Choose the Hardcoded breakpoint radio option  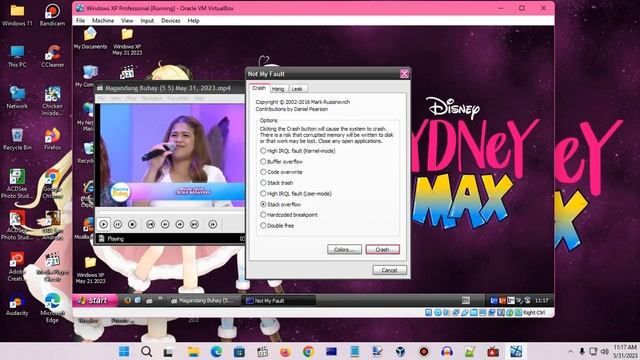click(x=289, y=215)
